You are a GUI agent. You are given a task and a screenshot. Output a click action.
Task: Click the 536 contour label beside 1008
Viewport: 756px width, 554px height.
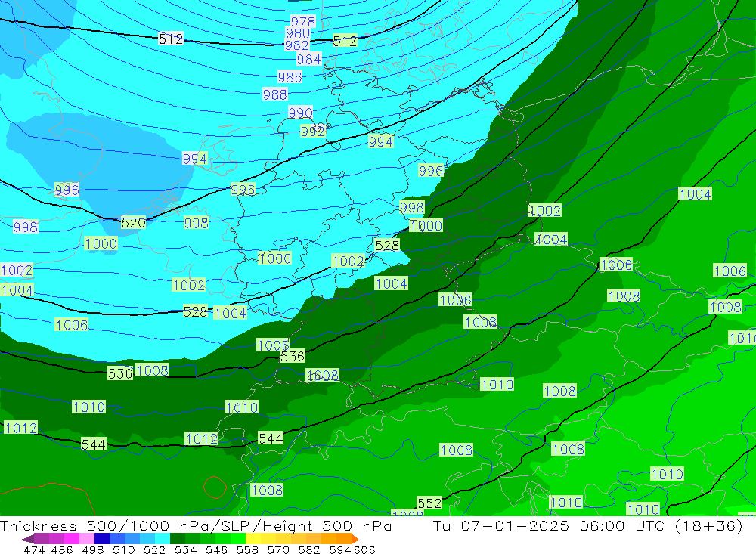pos(120,373)
